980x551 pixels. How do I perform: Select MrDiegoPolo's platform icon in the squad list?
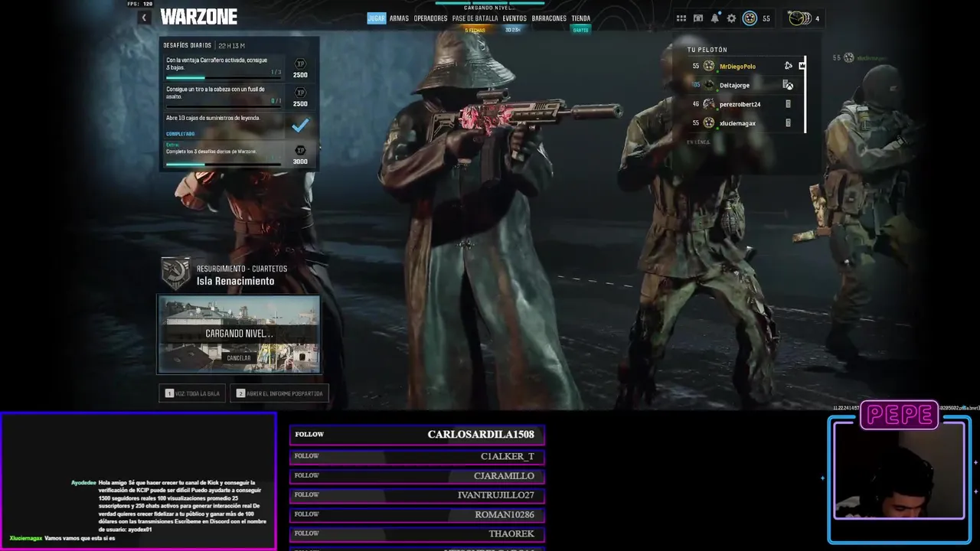pyautogui.click(x=788, y=66)
